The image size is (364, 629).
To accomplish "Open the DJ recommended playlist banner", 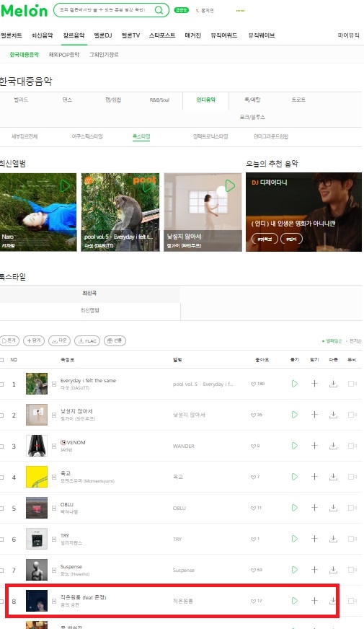I will [303, 212].
